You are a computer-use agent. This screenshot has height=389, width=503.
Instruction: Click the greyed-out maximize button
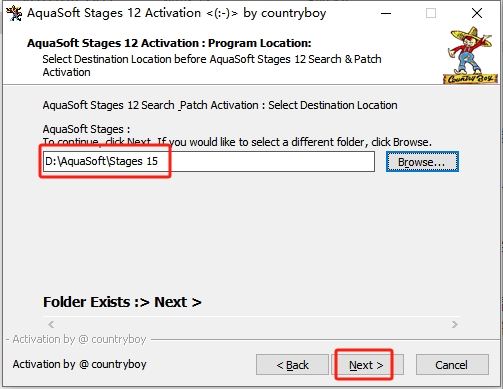[431, 13]
